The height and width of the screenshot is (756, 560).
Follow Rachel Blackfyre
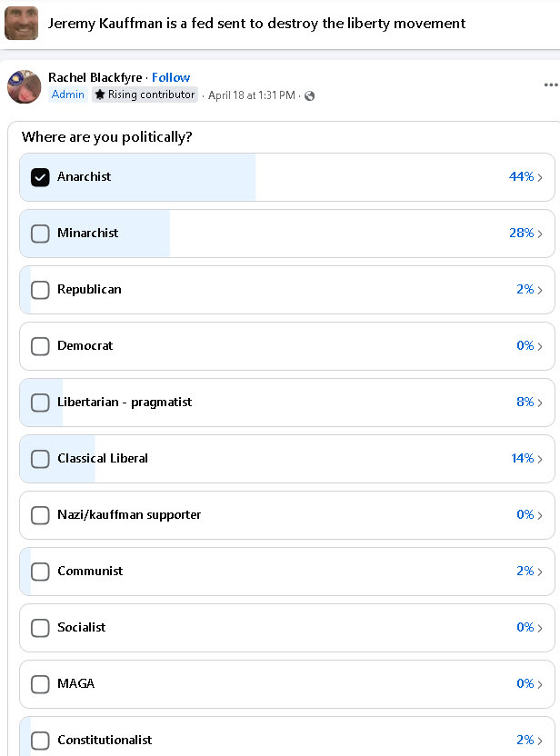coord(171,77)
